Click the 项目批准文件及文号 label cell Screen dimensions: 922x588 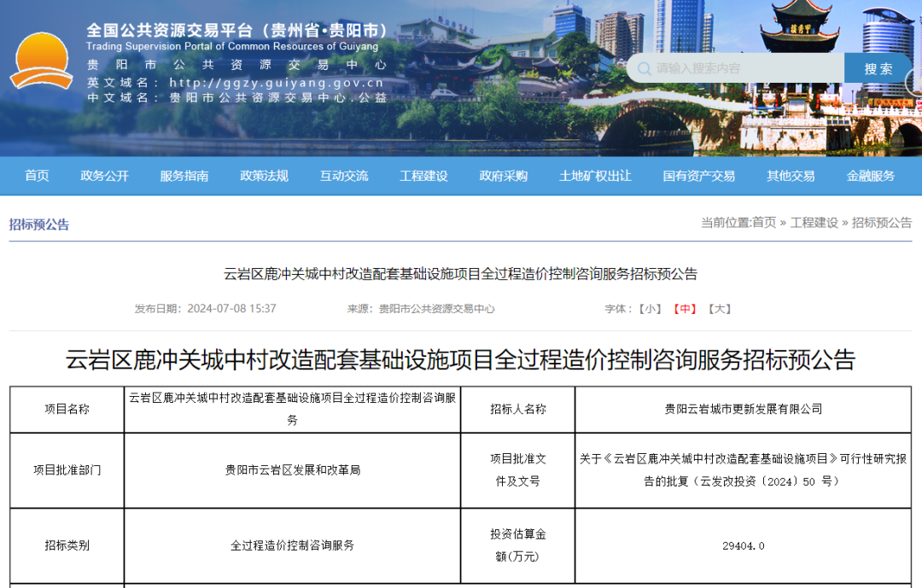[518, 470]
